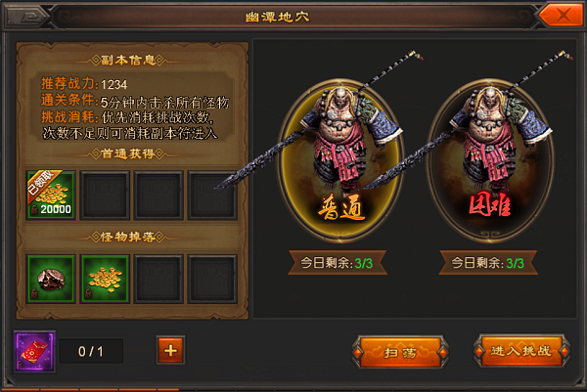Viewport: 587px width, 392px height.
Task: Click the ore drop item icon
Action: 51,279
